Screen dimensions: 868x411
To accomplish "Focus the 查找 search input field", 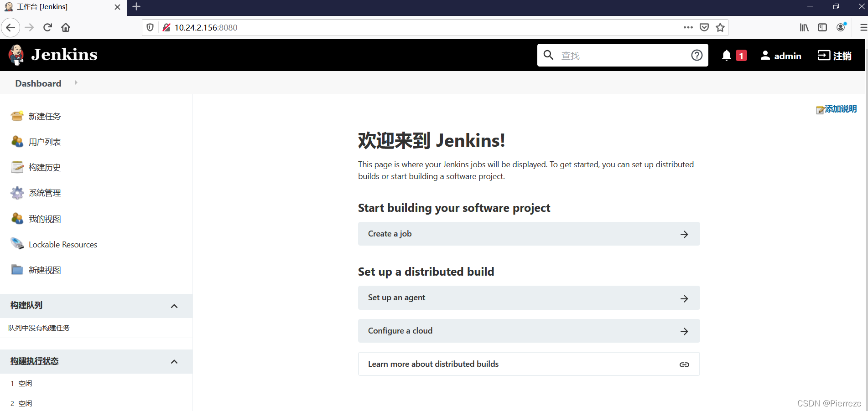I will (623, 56).
